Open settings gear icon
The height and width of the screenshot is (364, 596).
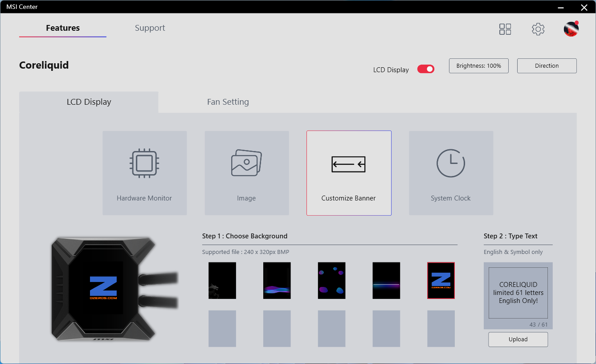point(538,29)
